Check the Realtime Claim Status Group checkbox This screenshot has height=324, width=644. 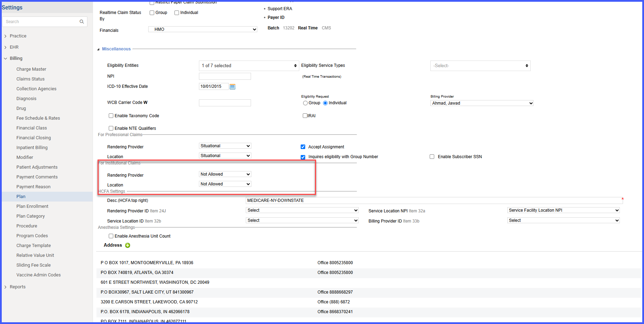152,13
